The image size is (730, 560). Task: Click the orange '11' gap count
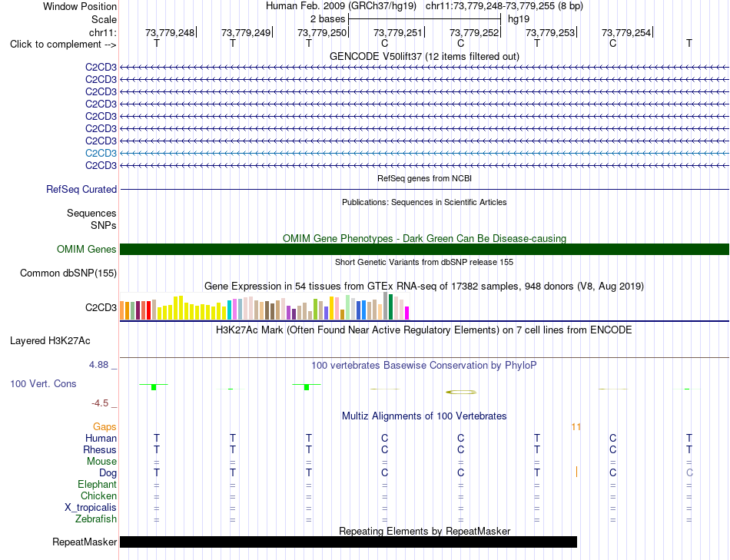pos(576,427)
